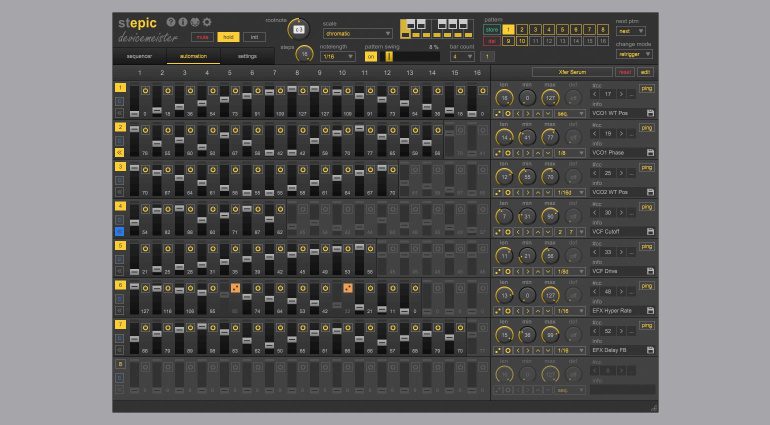Click the steps knob showing 16

click(304, 54)
